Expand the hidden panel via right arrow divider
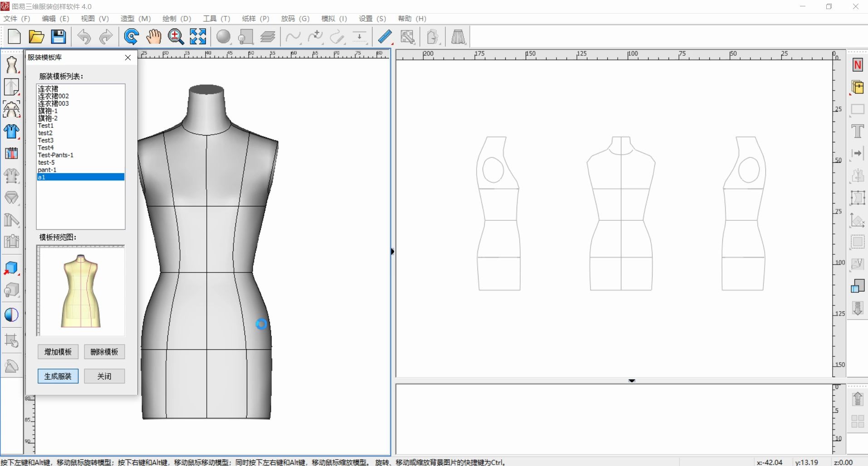868x466 pixels. pyautogui.click(x=392, y=251)
